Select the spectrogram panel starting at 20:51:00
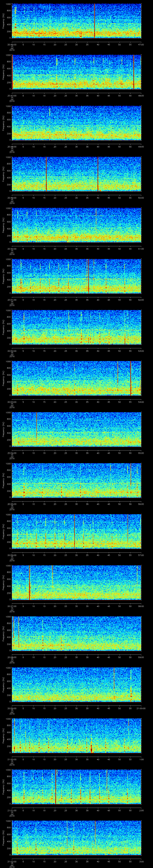This screenshot has height=868, width=153. click(x=77, y=276)
